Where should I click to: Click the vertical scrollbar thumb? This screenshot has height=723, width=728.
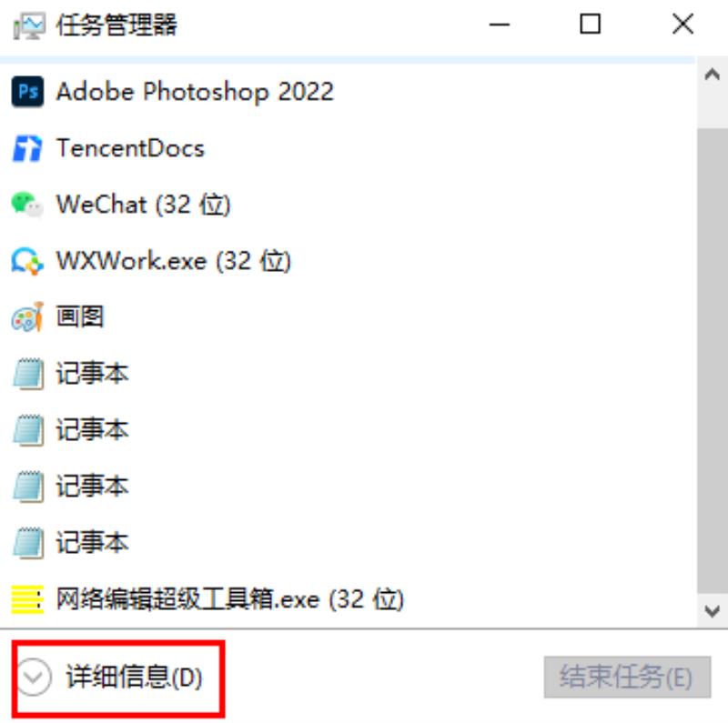[713, 360]
